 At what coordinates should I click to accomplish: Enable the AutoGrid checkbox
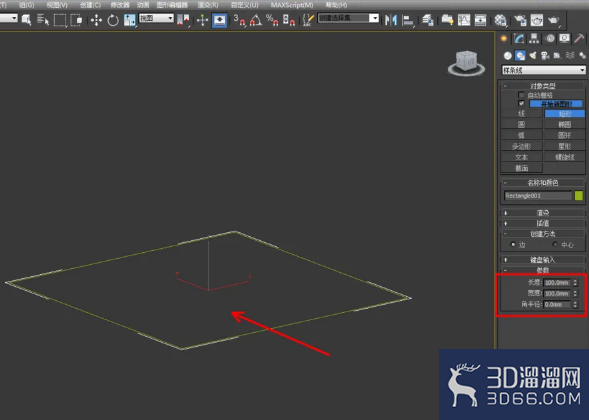click(521, 95)
